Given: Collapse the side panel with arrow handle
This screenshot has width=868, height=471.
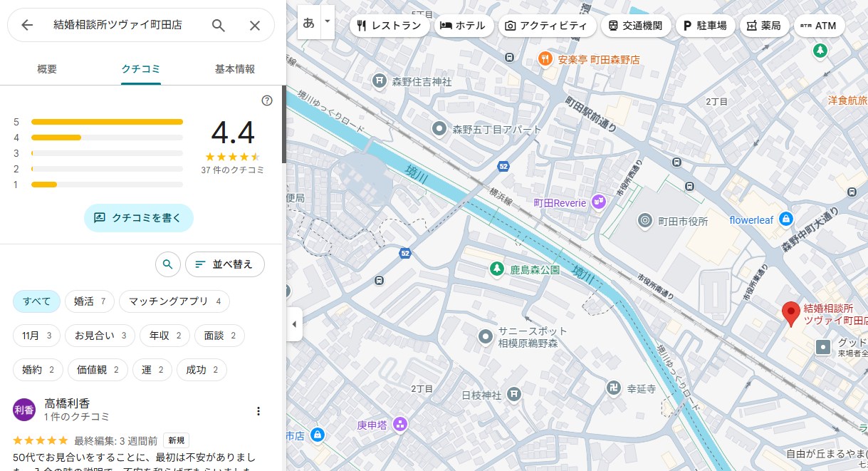Looking at the screenshot, I should click(294, 325).
